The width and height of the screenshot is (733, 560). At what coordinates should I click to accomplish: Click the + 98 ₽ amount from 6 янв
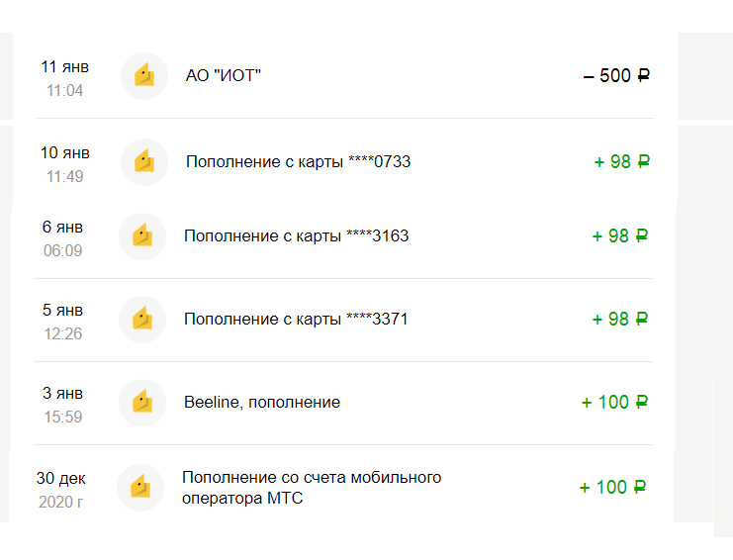pos(619,236)
